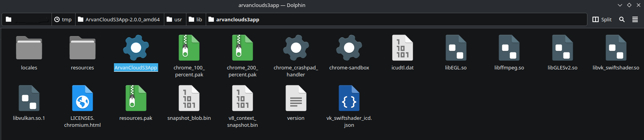
Task: Select the snapshot_blob.bin binary icon
Action: 189,98
